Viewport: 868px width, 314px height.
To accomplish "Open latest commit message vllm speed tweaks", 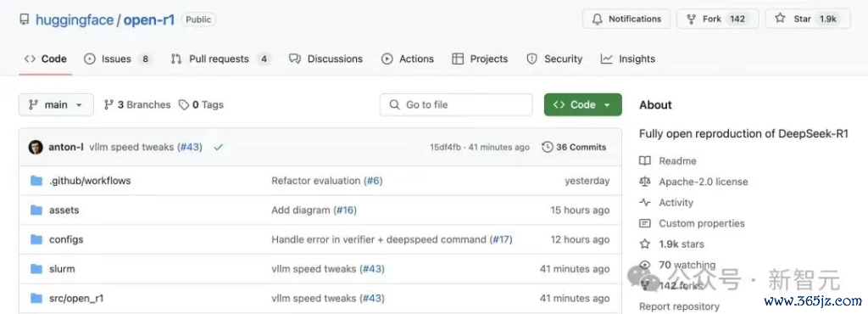I will coord(131,148).
